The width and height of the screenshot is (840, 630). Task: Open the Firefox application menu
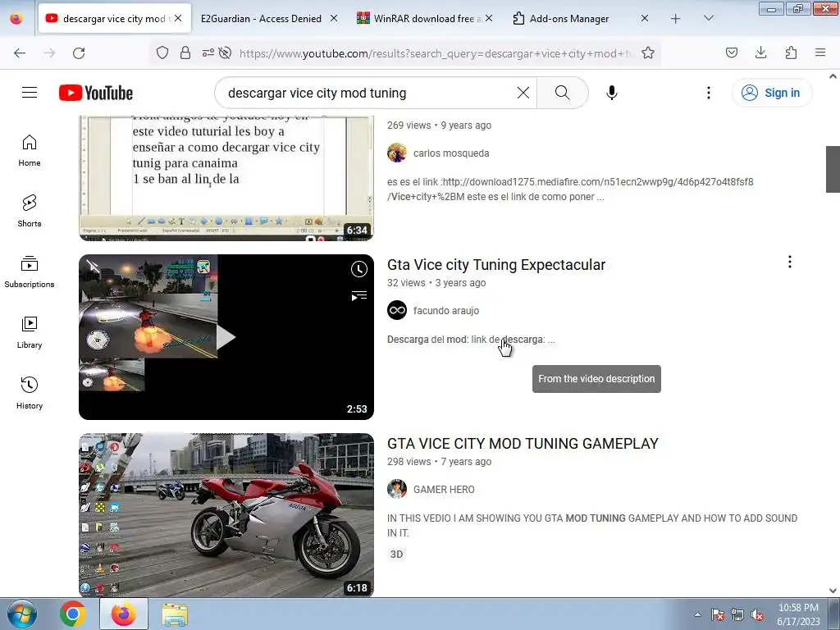click(820, 52)
